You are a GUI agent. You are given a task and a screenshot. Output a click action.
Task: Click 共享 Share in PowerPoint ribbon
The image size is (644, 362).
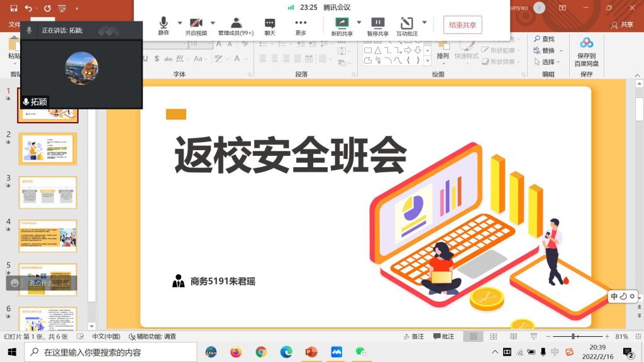(x=623, y=25)
